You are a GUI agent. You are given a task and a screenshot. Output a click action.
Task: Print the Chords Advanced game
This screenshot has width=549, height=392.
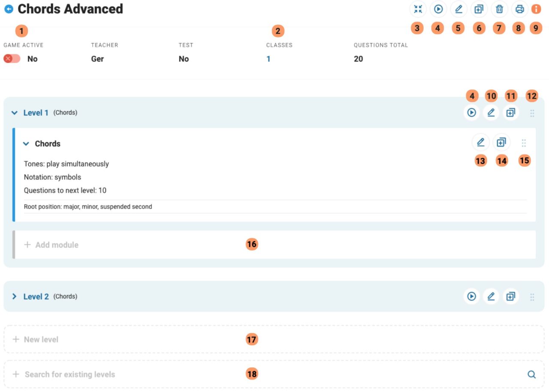pos(519,9)
